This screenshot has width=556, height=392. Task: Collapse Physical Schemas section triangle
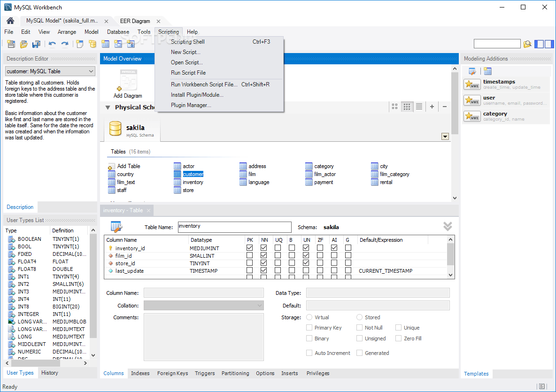(108, 108)
